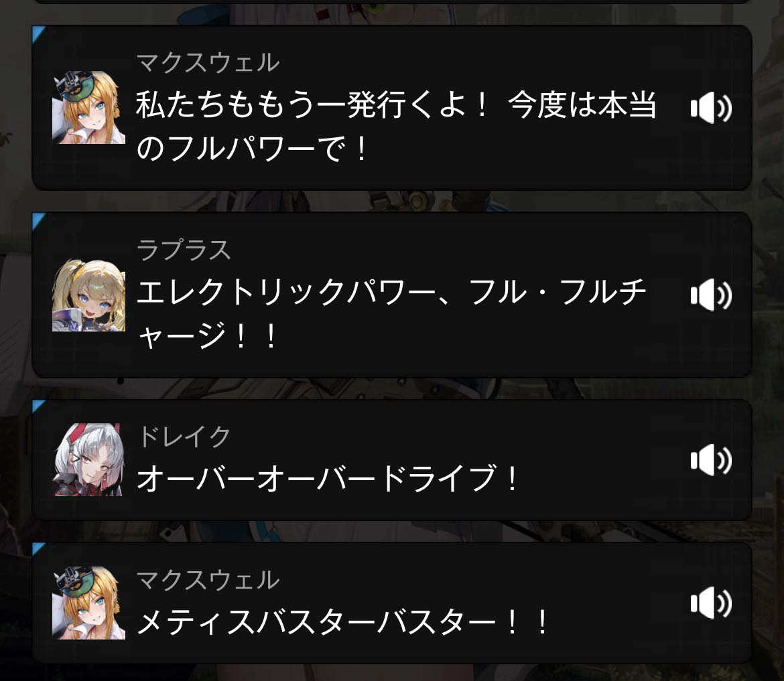Play voice for ラプラス's エレクトリックパワー line
784x681 pixels.
[x=710, y=295]
